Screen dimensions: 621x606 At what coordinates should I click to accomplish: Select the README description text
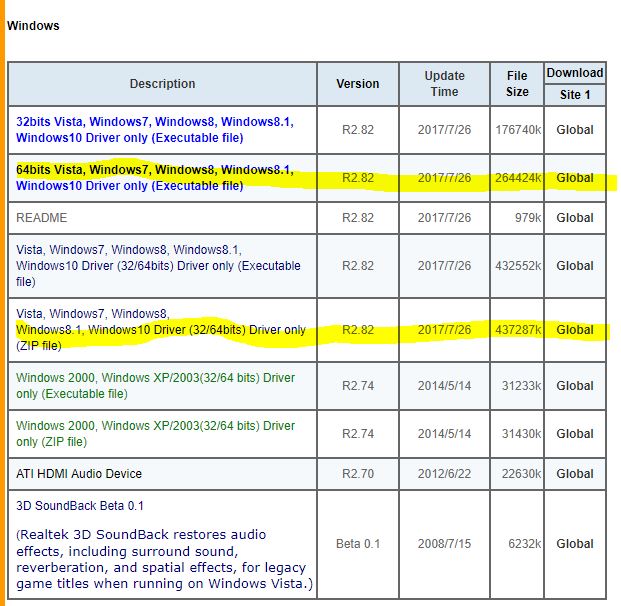(x=42, y=217)
